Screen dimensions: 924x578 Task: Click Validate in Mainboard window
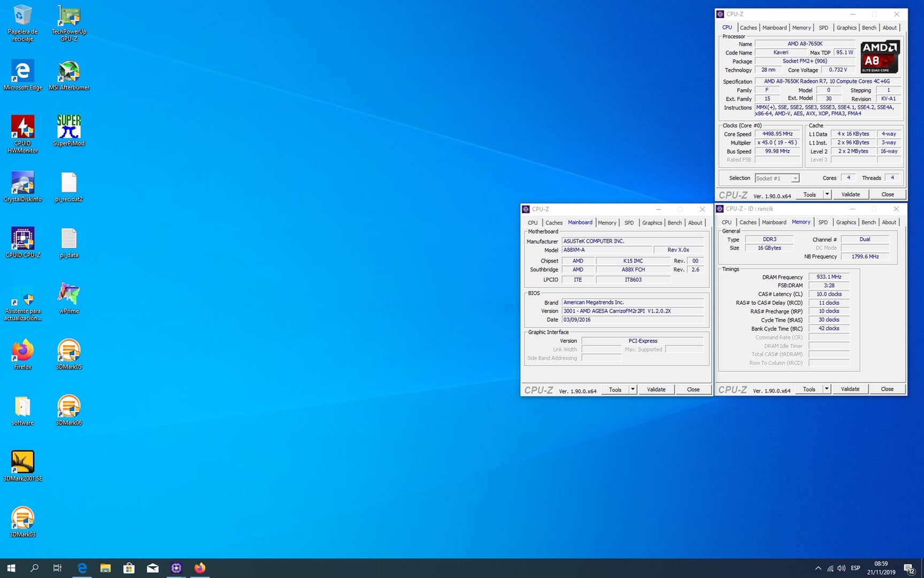tap(656, 390)
